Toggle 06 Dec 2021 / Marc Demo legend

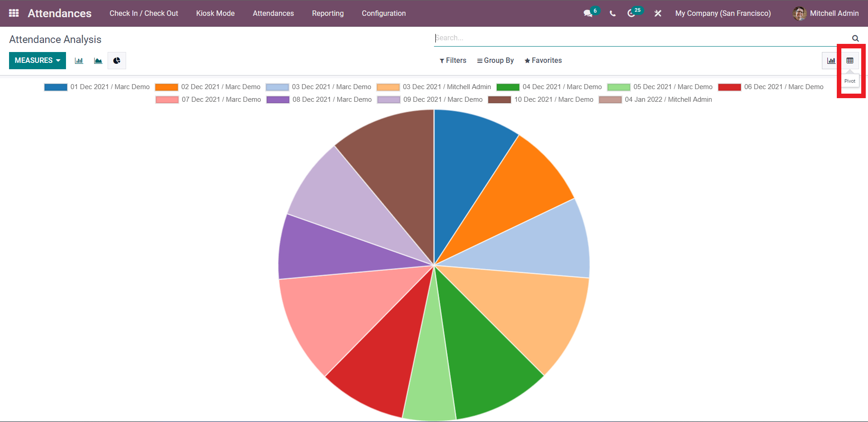(x=771, y=87)
